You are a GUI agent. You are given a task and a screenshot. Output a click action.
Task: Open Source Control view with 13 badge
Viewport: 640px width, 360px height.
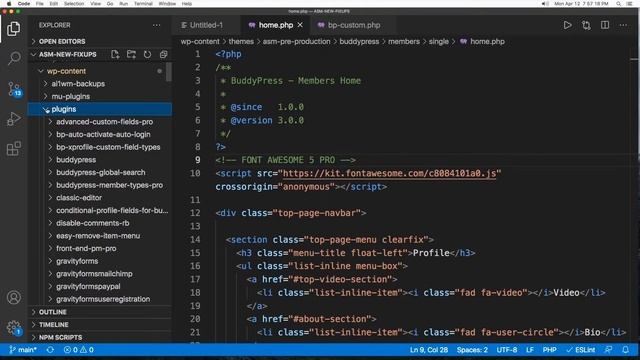coord(14,89)
